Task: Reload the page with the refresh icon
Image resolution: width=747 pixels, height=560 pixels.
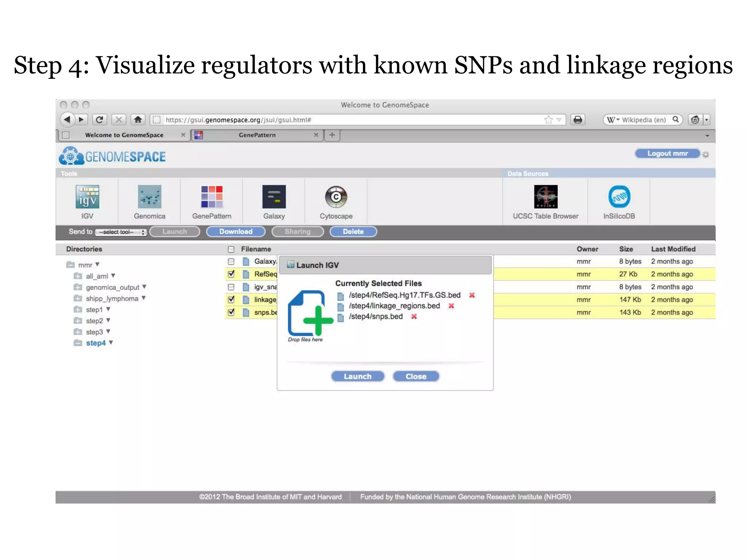Action: pyautogui.click(x=100, y=120)
